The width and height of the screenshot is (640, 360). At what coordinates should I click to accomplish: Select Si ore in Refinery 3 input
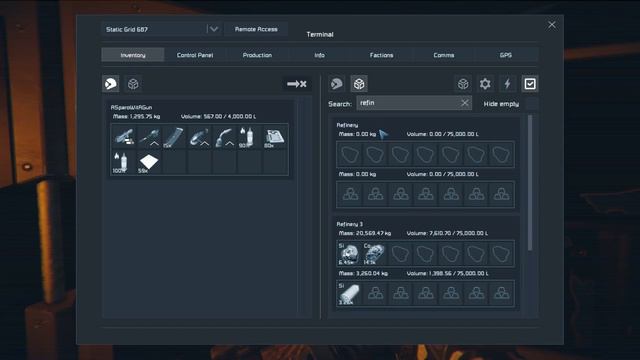[350, 253]
